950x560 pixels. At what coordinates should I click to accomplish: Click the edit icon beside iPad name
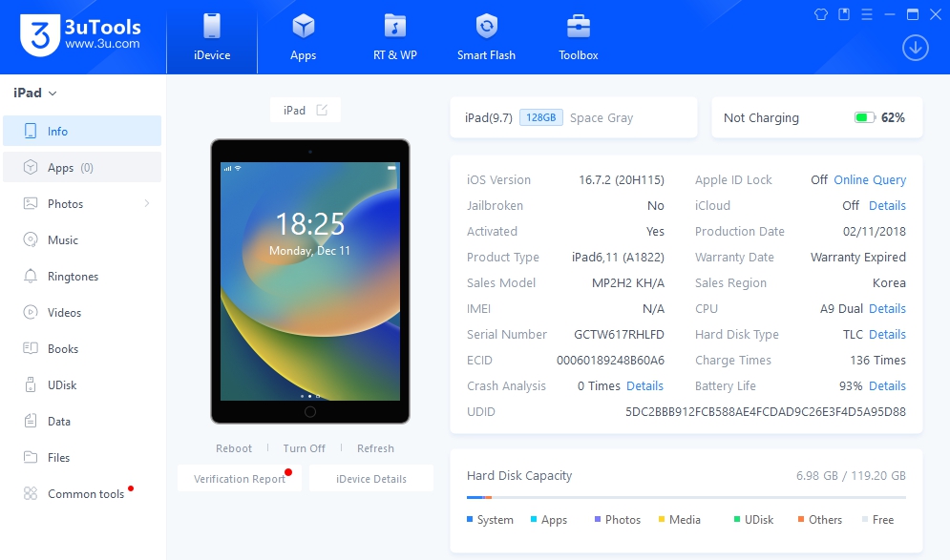point(322,110)
